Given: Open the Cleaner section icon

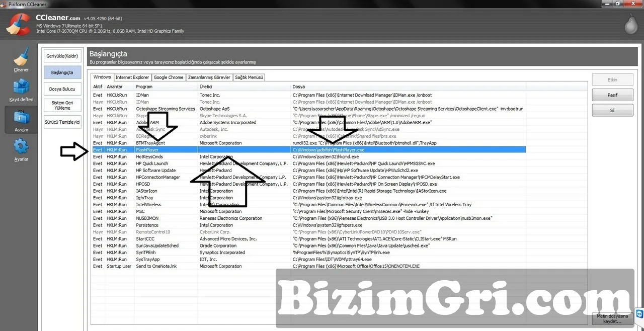Looking at the screenshot, I should point(21,60).
